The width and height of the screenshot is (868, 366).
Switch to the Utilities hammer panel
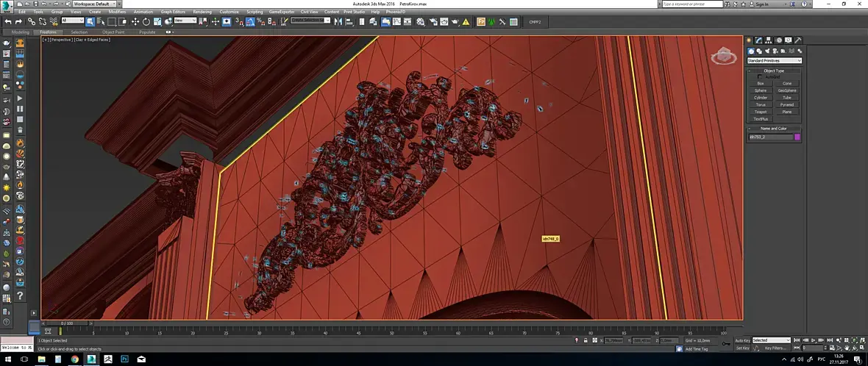tap(798, 40)
